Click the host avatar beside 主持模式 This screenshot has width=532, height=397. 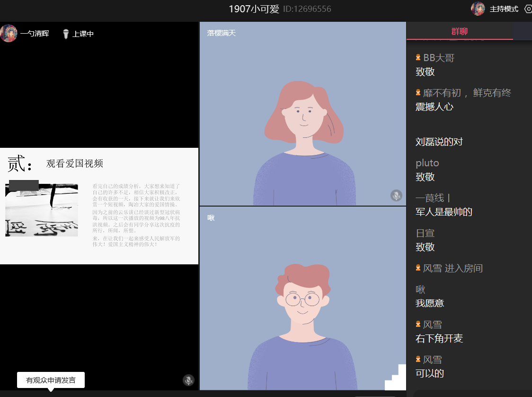coord(478,9)
